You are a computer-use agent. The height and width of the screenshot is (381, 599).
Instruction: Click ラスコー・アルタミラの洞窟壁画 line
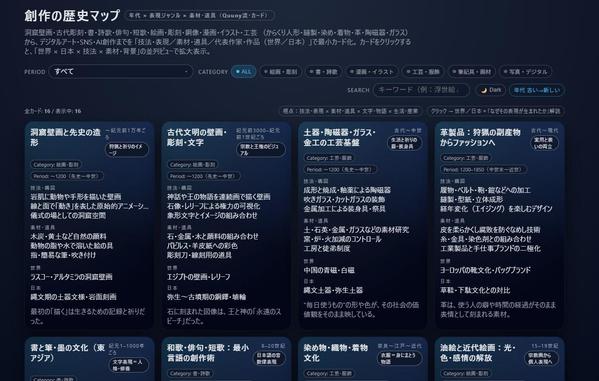point(71,277)
